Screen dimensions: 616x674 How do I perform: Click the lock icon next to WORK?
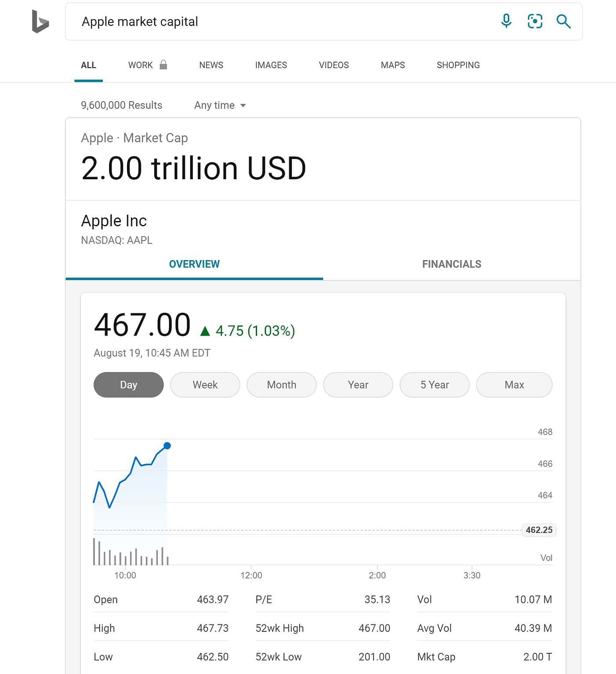[x=163, y=64]
